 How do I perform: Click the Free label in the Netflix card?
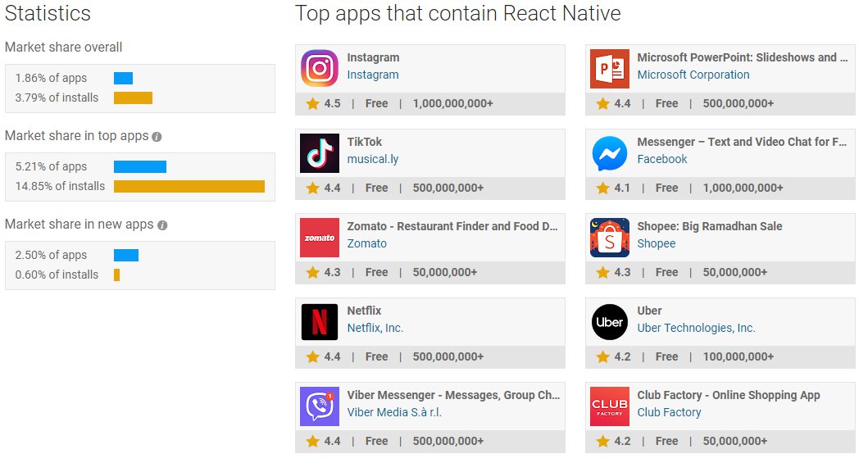tap(376, 356)
